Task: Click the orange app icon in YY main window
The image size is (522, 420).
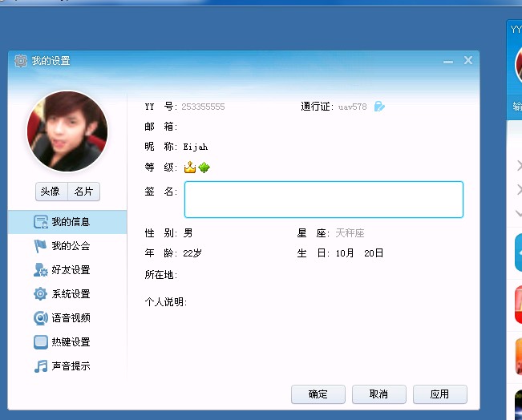Action: (518, 357)
